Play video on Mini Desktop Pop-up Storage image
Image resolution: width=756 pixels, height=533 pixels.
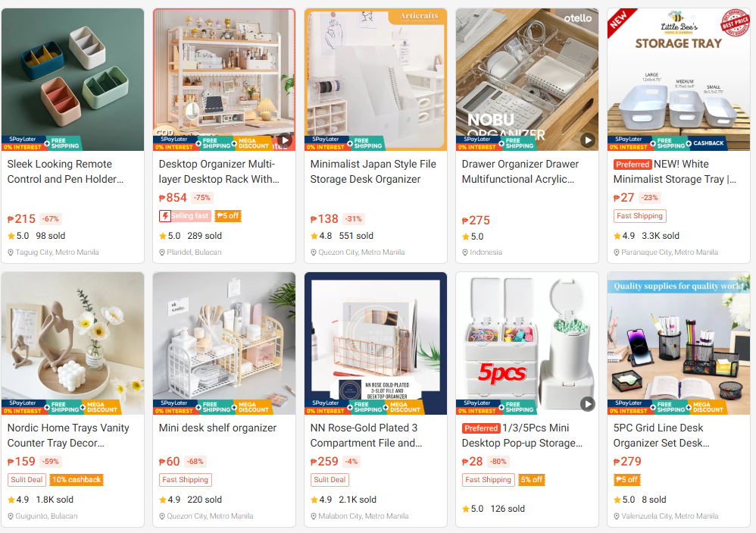[587, 403]
